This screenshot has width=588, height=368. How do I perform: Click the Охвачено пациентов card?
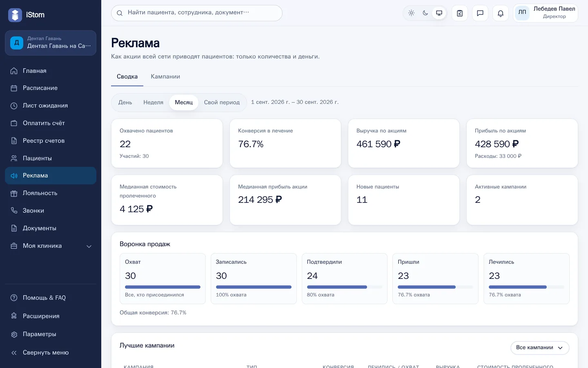[167, 144]
